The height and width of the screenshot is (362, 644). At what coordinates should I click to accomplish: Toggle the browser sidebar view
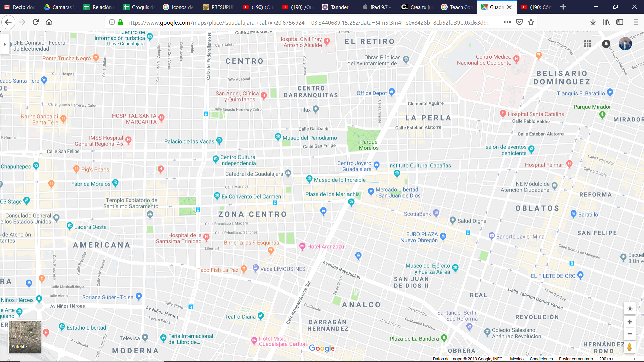[x=620, y=22]
